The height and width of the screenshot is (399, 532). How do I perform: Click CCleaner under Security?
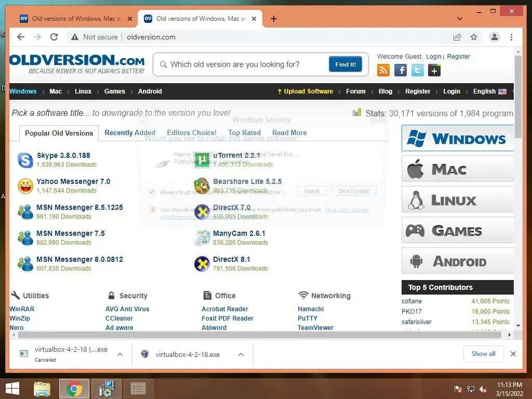tap(119, 318)
